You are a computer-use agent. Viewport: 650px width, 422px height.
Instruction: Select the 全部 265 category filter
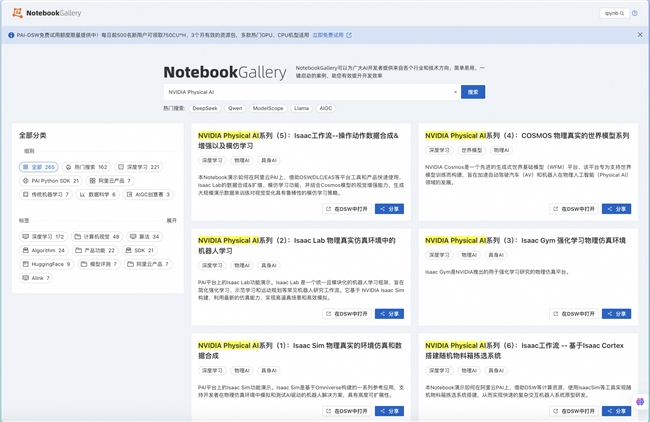(x=40, y=167)
